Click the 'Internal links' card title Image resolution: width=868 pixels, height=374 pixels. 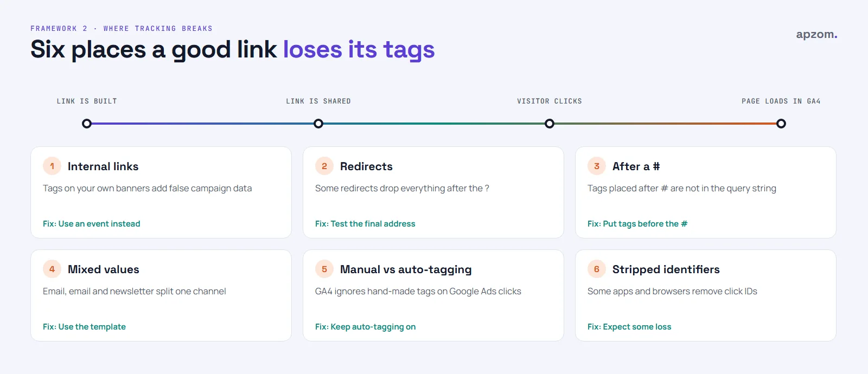[x=103, y=166]
